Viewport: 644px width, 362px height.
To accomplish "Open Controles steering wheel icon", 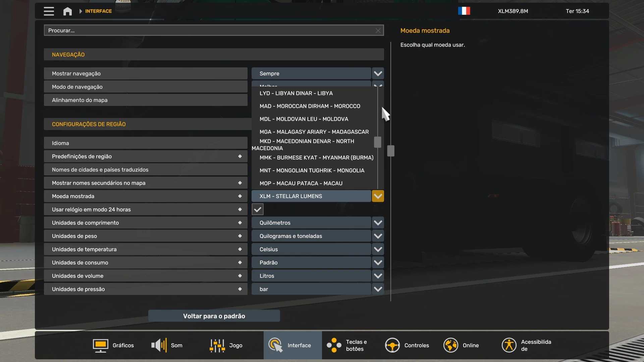I will (x=392, y=345).
